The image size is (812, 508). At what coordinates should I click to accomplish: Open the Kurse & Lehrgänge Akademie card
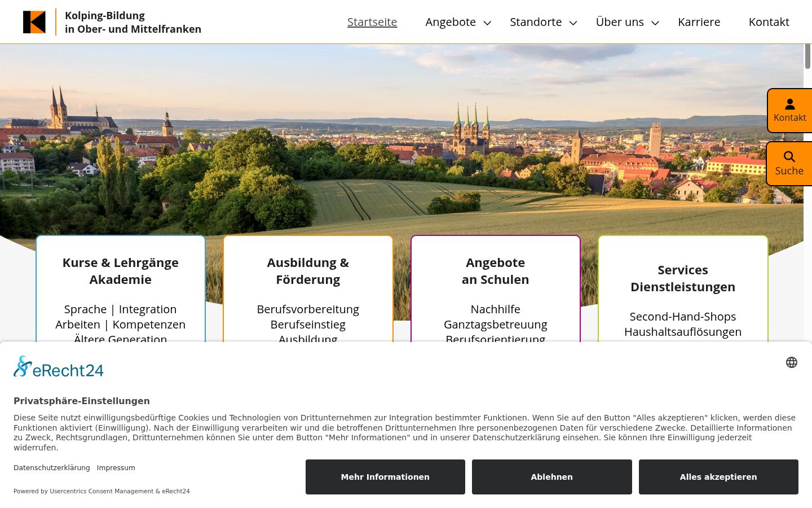tap(121, 288)
